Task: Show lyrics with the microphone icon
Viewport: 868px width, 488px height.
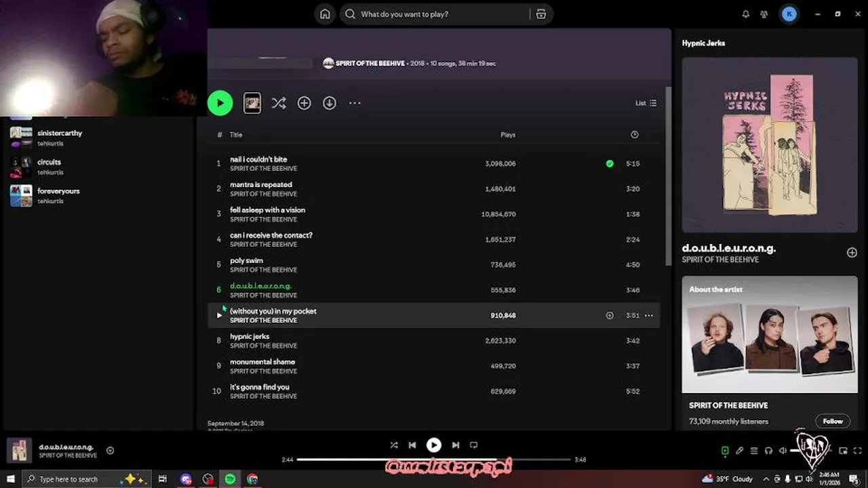Action: point(740,451)
